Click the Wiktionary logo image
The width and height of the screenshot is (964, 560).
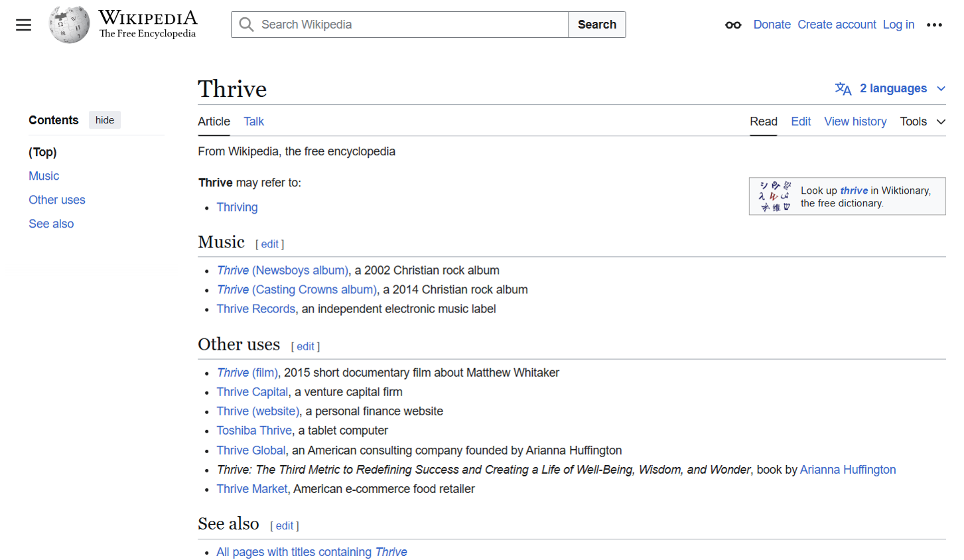point(775,196)
